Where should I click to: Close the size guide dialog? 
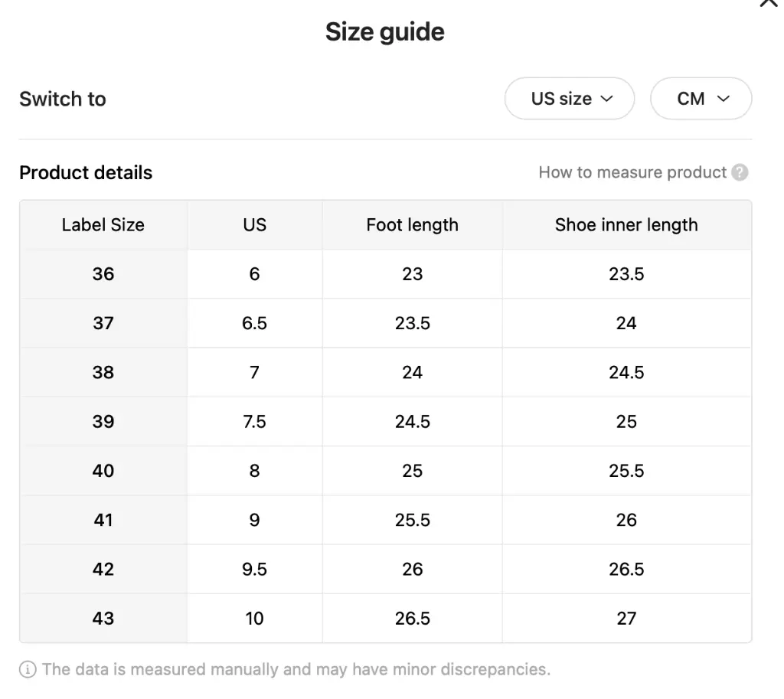pyautogui.click(x=769, y=2)
